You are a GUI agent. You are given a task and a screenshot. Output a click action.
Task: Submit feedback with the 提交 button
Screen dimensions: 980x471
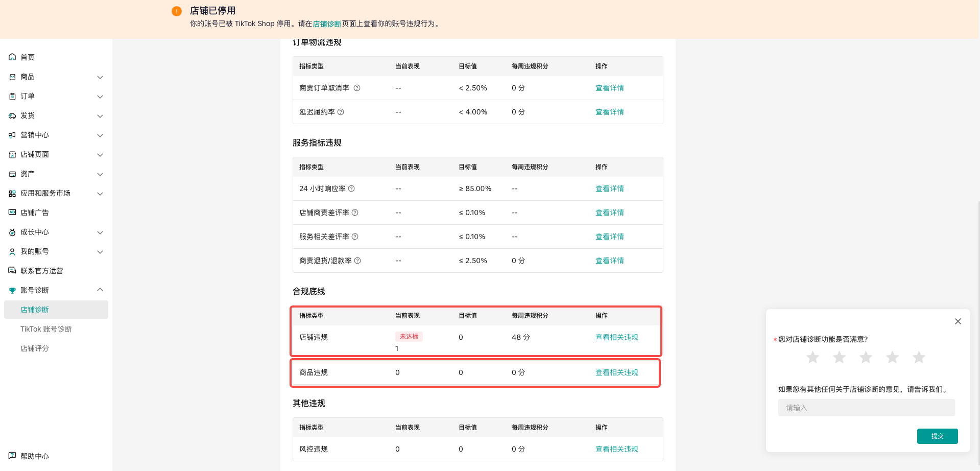point(937,436)
